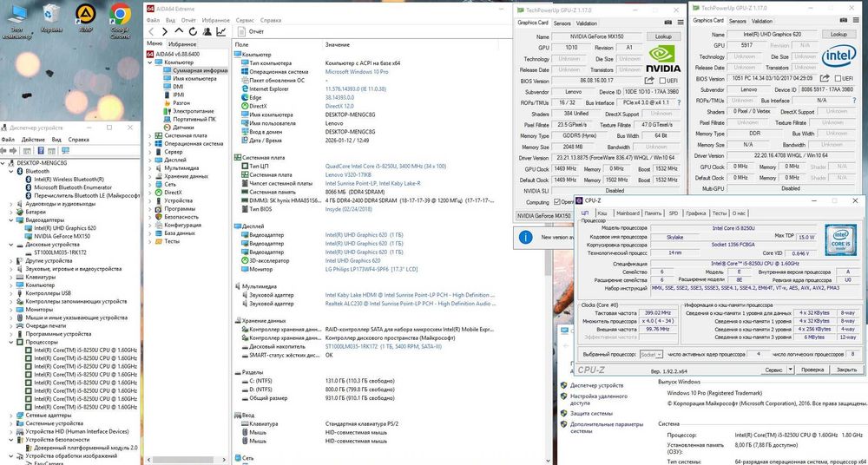Screen dimensions: 868x465
Task: Click the AIDA64 refresh toolbar icon
Action: [193, 31]
